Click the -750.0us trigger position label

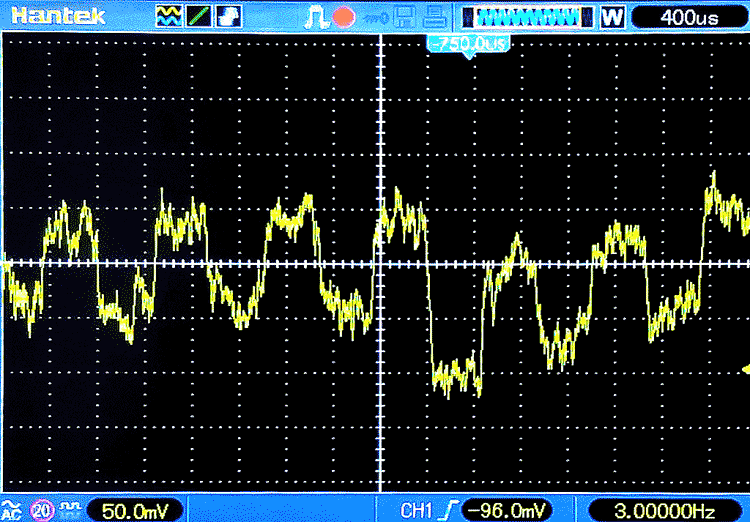point(468,44)
